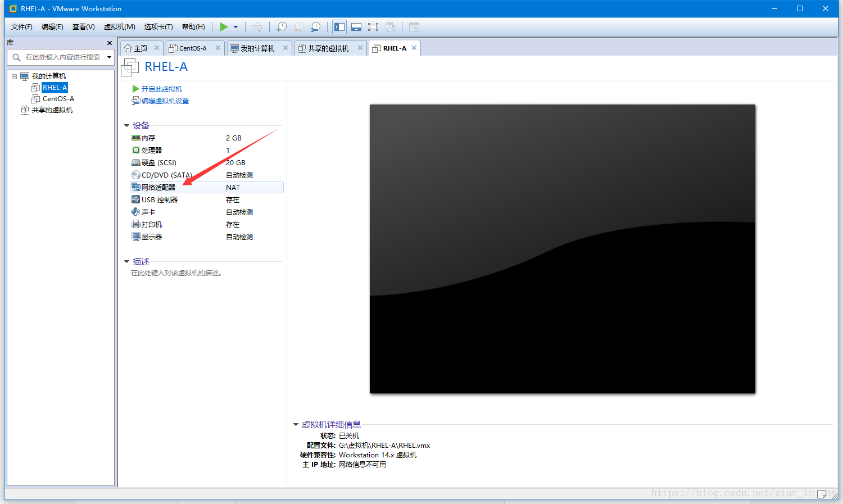Click the network adapter icon
This screenshot has width=843, height=504.
pos(136,187)
